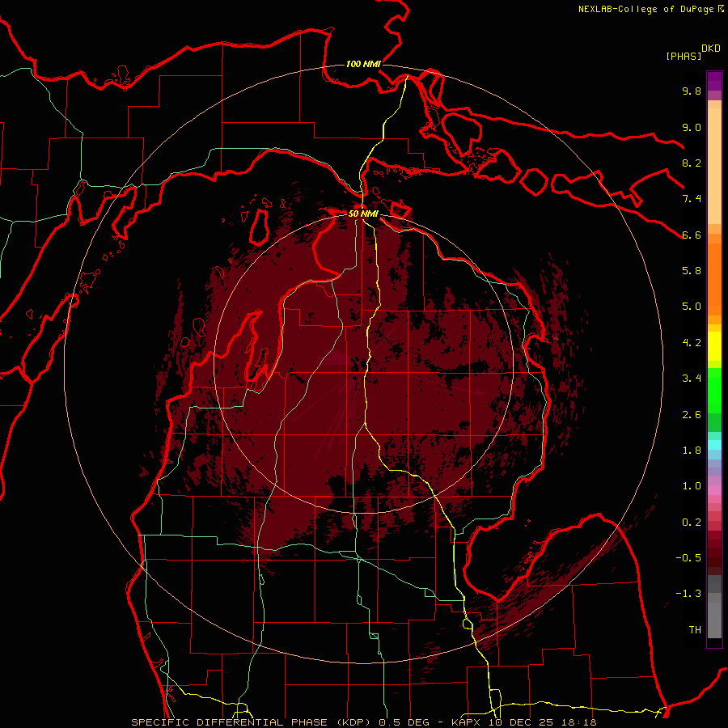Viewport: 728px width, 728px height.
Task: Click the 100 NMI range ring label
Action: [363, 64]
